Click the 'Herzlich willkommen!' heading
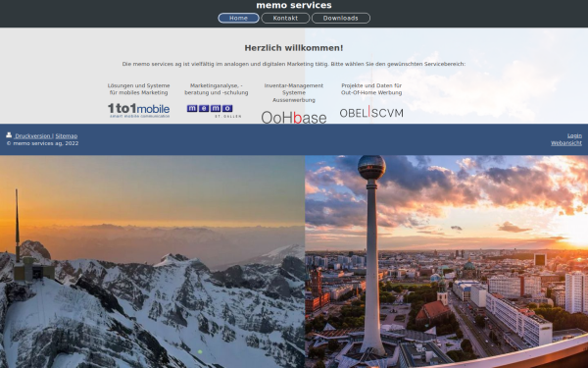The width and height of the screenshot is (588, 368). 294,48
